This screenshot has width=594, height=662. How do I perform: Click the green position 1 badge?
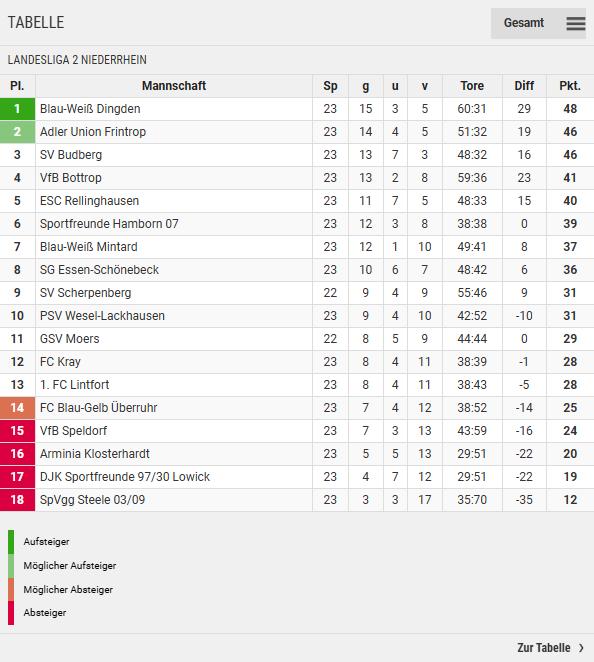point(17,109)
